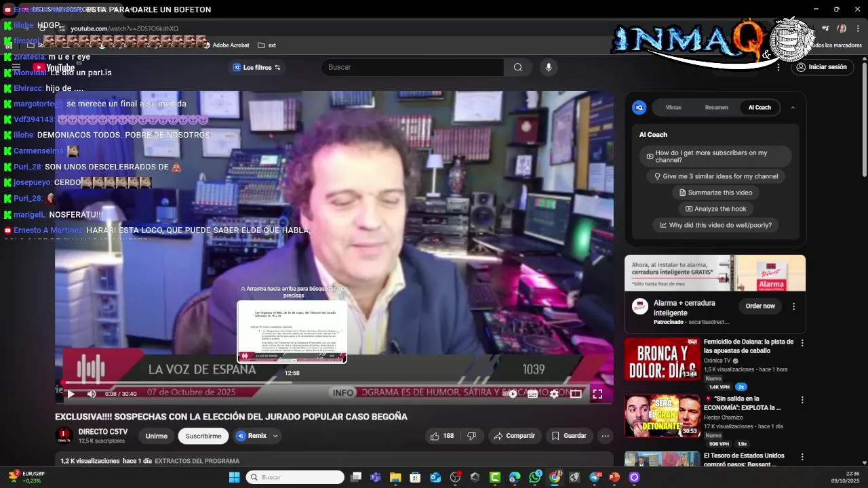This screenshot has width=868, height=488.
Task: Open the Adobe Acrobat bookmark
Action: tap(226, 45)
